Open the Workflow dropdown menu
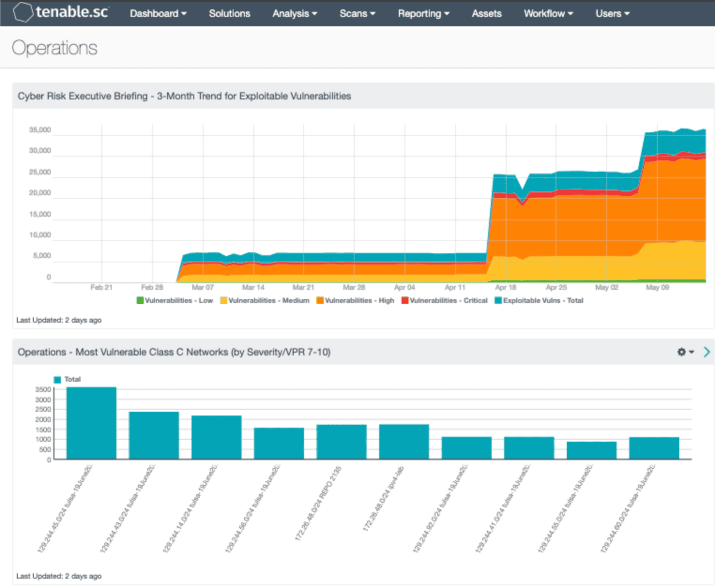The height and width of the screenshot is (588, 715). tap(548, 14)
